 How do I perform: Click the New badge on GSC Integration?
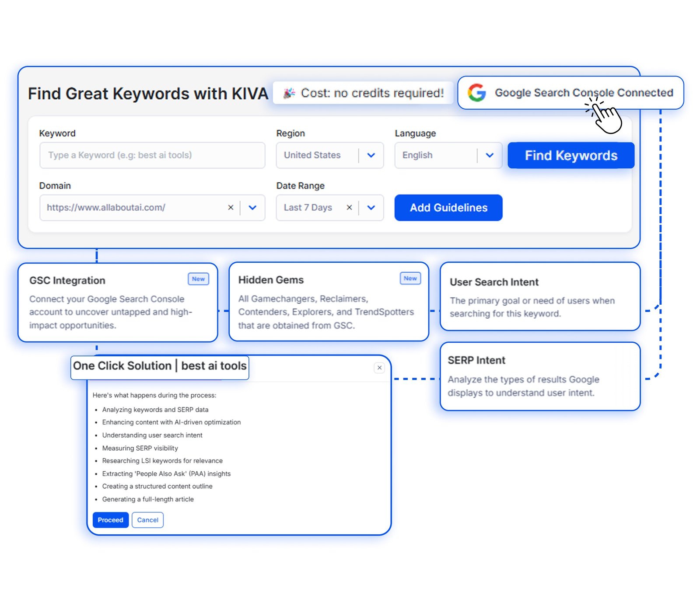198,279
